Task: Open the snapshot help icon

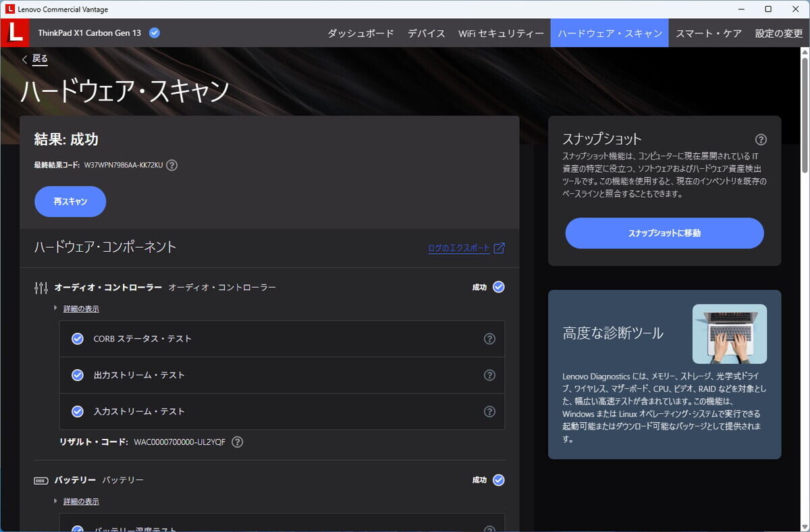Action: click(761, 140)
